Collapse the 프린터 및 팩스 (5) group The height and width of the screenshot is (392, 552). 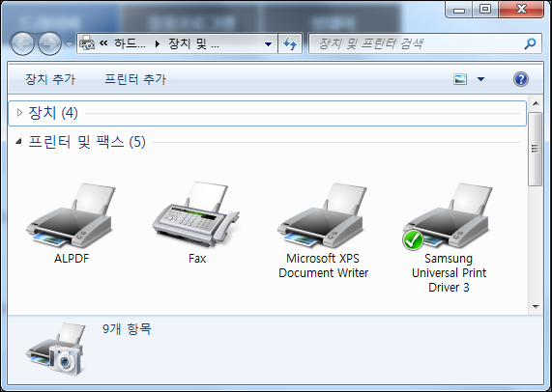(x=18, y=142)
